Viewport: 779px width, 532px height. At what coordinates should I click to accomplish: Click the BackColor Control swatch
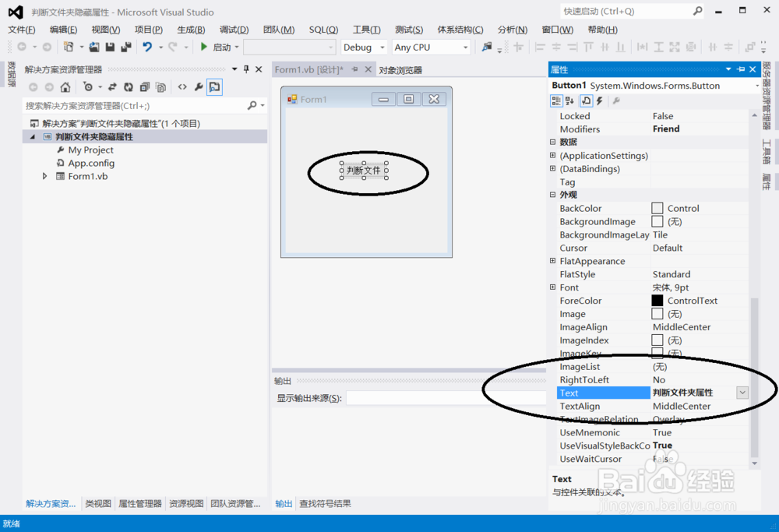(657, 208)
